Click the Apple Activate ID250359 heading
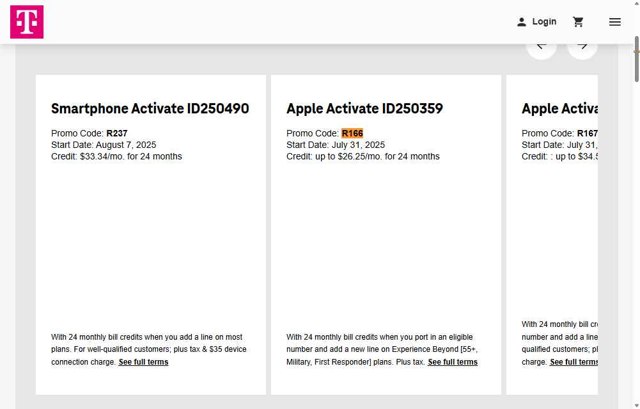640x409 pixels. point(364,109)
